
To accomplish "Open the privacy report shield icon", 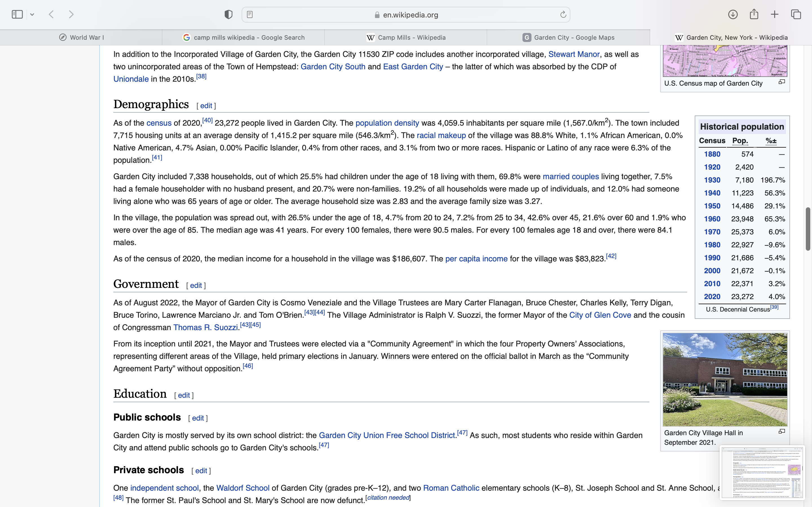I will [228, 14].
